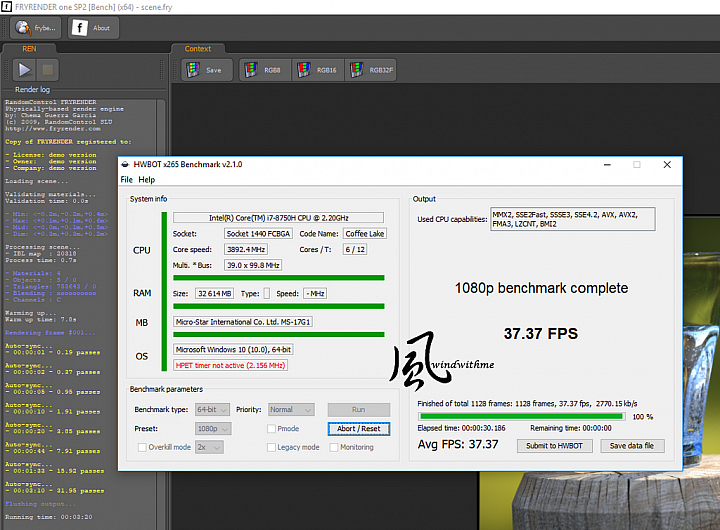Select the RGB32F output format icon
Viewport: 720px width, 530px height.
pos(371,70)
